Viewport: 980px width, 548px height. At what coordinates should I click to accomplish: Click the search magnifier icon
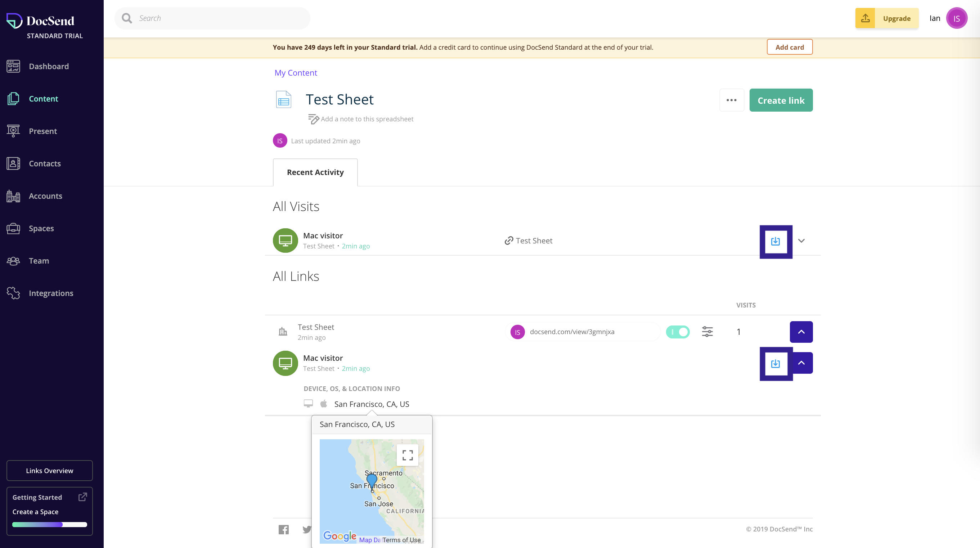(x=127, y=18)
